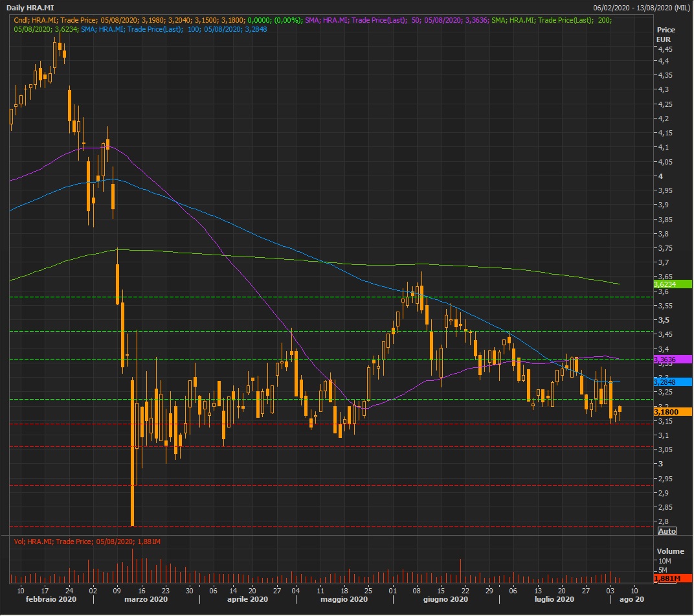Click the Vol HRA.MI volume panel legend
694x616 pixels.
point(87,542)
